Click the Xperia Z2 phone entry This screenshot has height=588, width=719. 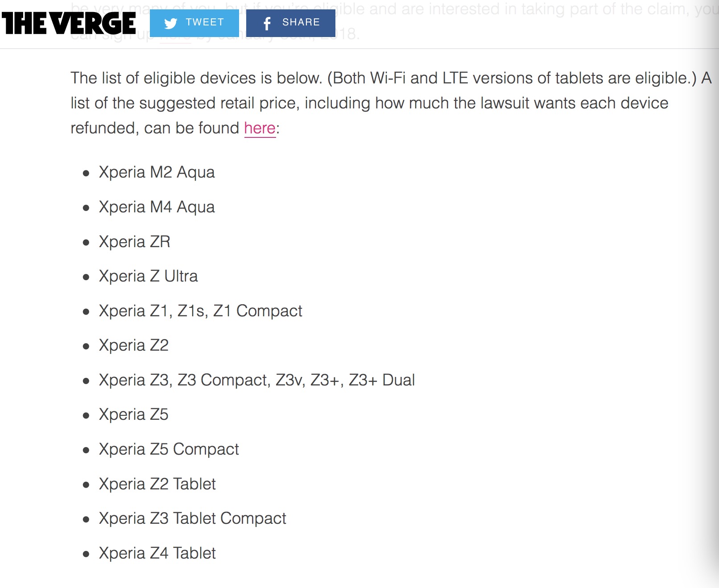point(133,345)
